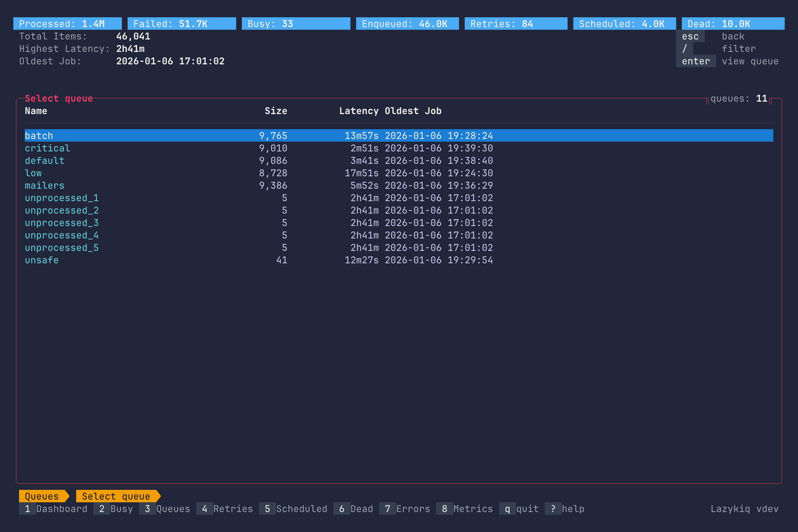Image resolution: width=798 pixels, height=532 pixels.
Task: Open the Retries view
Action: pos(226,509)
